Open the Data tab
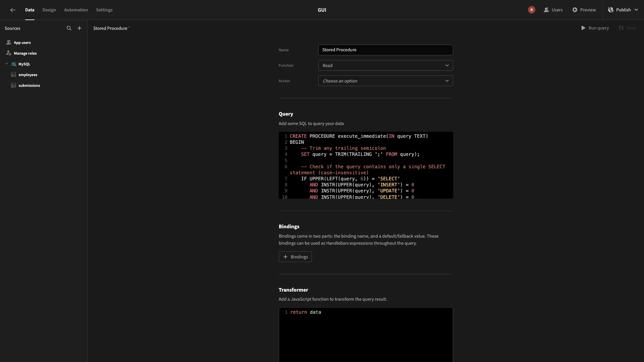 click(30, 10)
